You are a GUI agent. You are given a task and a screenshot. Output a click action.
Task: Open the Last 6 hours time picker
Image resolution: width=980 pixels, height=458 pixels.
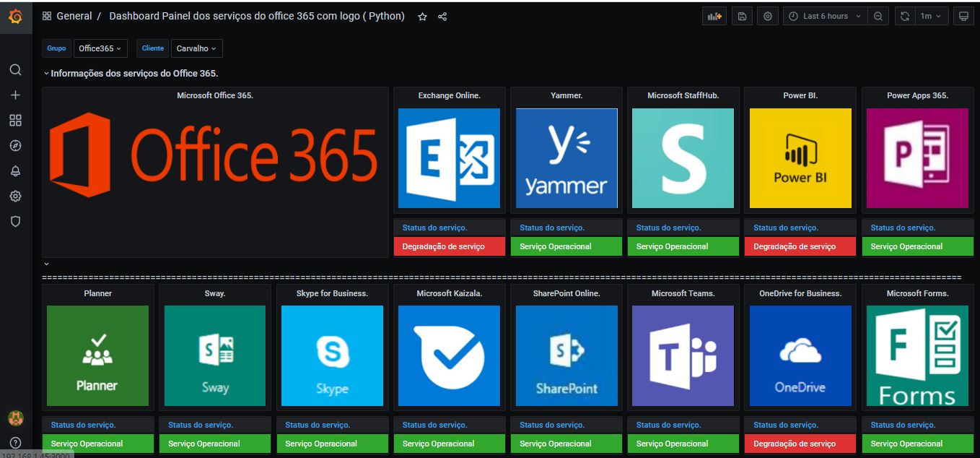coord(826,16)
